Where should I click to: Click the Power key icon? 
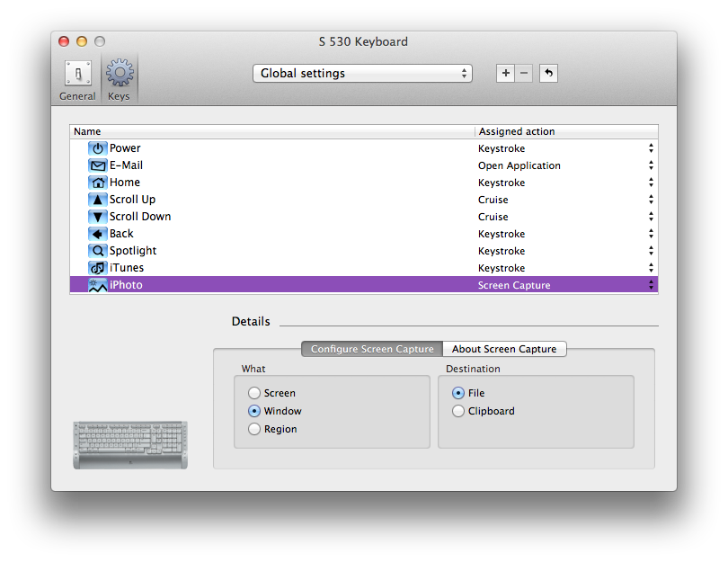pos(97,148)
